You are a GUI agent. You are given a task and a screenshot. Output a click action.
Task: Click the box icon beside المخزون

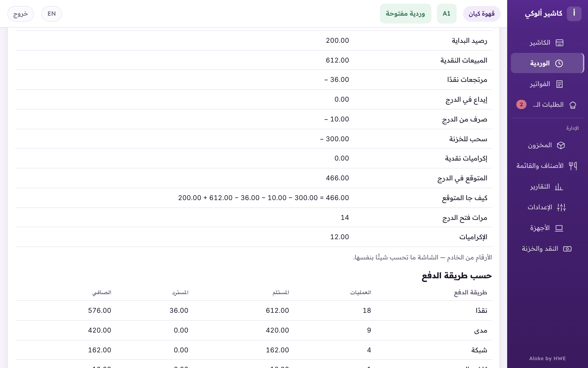561,145
